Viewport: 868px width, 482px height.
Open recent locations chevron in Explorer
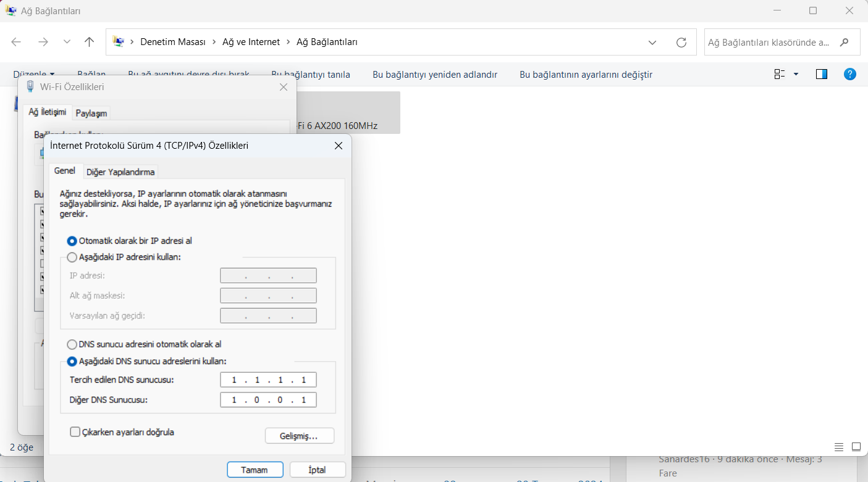point(67,42)
